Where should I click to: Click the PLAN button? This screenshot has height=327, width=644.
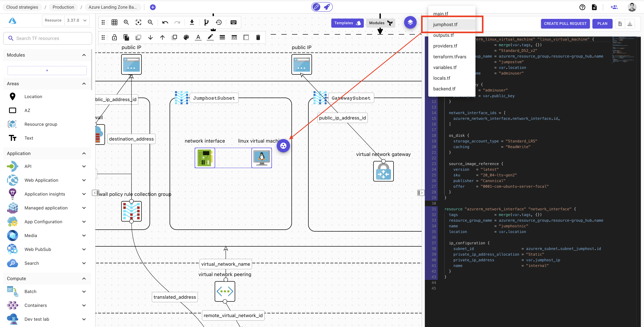(x=602, y=23)
